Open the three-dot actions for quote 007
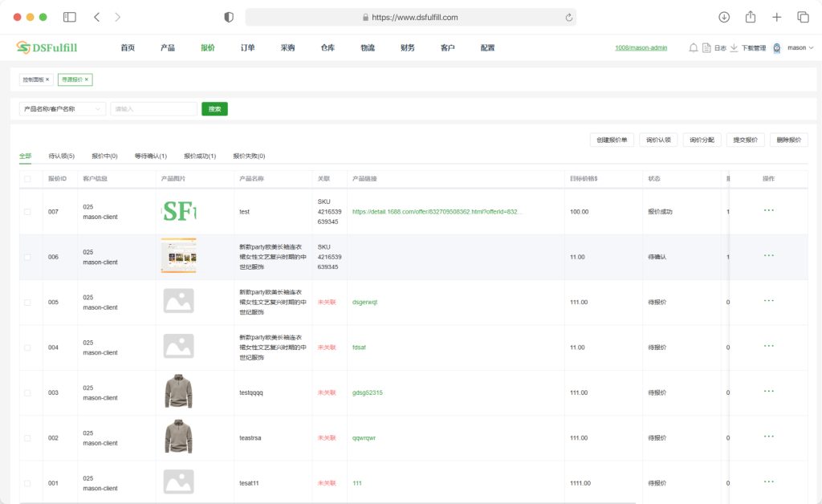This screenshot has height=504, width=822. 768,210
